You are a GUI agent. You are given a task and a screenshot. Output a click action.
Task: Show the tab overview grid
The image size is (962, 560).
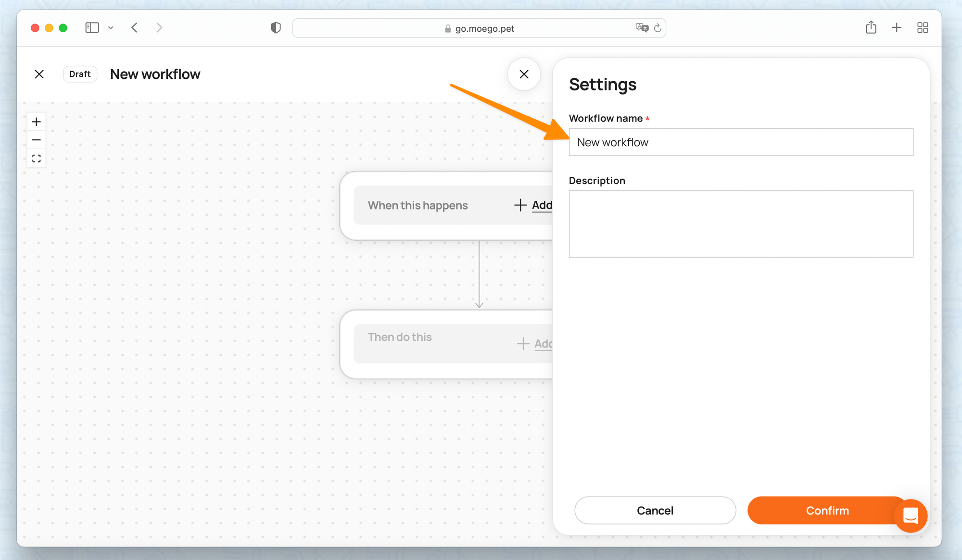point(923,27)
